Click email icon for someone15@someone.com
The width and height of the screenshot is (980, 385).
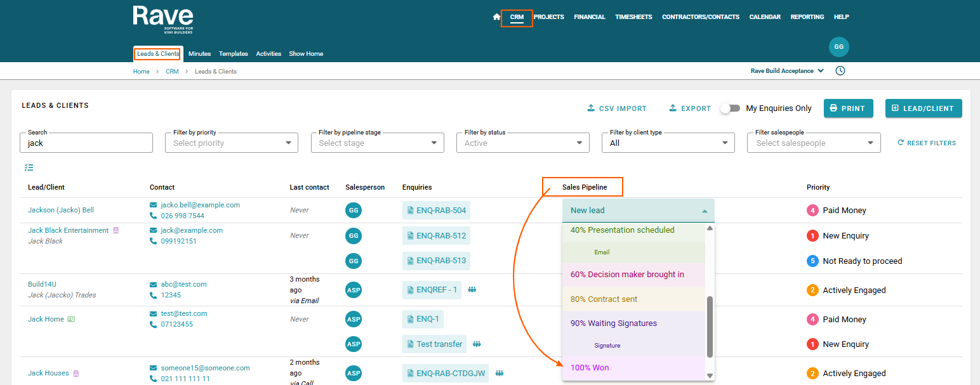tap(153, 368)
